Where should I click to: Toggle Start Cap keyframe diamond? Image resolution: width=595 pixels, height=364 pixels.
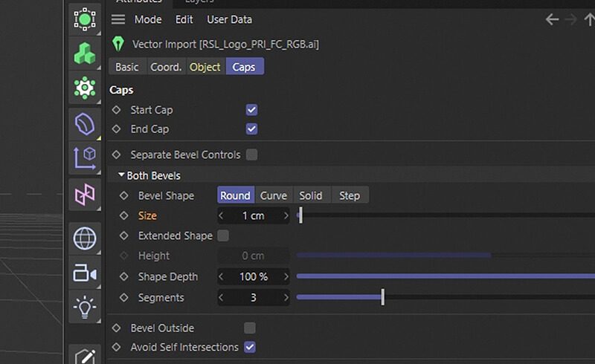(x=117, y=110)
